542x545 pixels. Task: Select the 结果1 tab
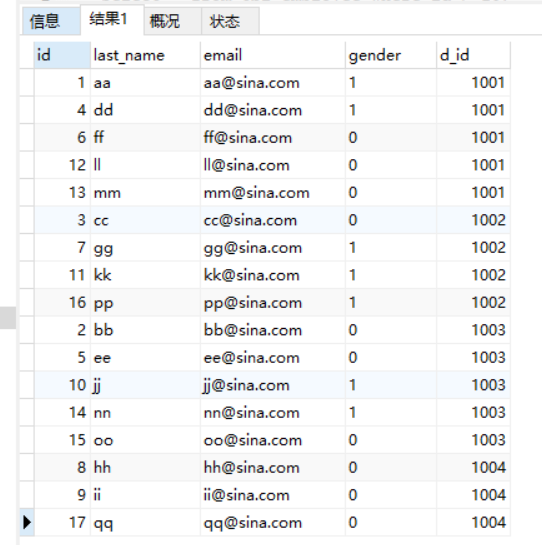click(x=112, y=19)
